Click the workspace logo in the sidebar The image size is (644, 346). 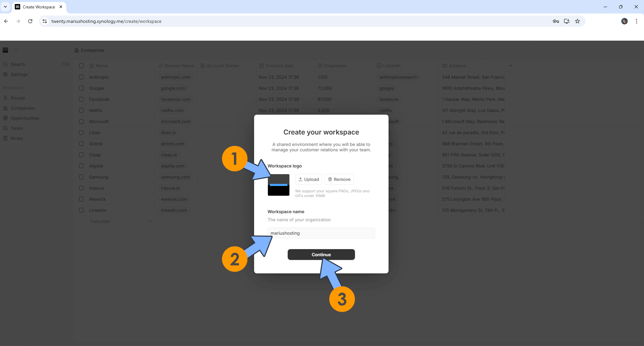5,50
